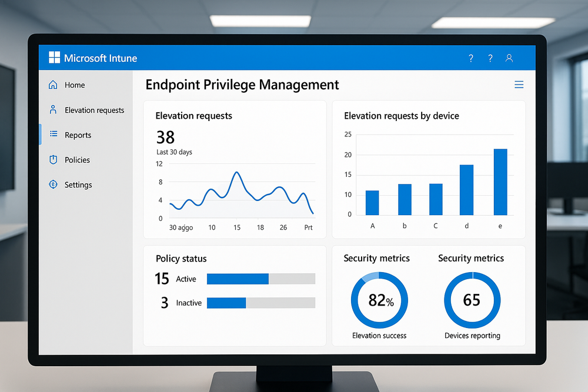Click the bar for device A
The height and width of the screenshot is (392, 588).
(x=372, y=203)
